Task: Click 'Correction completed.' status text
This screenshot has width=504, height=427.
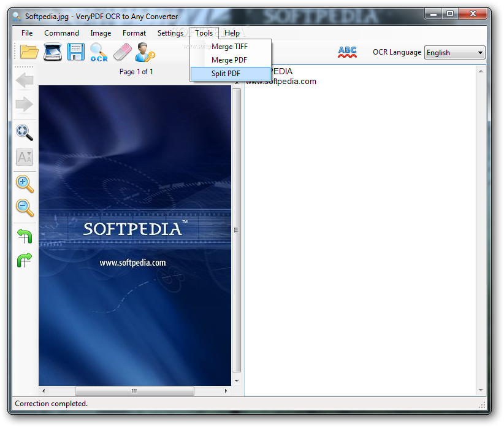Action: pyautogui.click(x=51, y=404)
